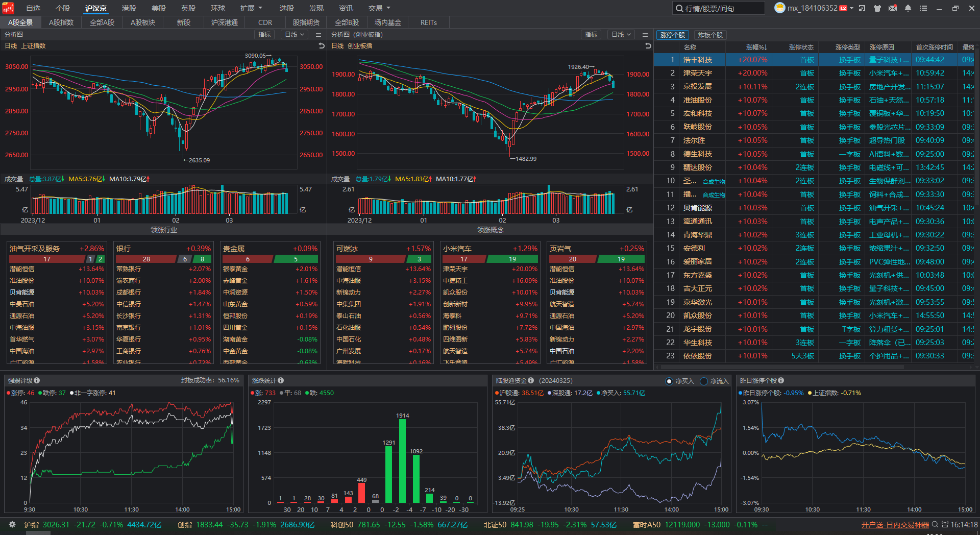980x535 pixels.
Task: Toggle 指标 on the 创业板指 chart
Action: [x=591, y=35]
